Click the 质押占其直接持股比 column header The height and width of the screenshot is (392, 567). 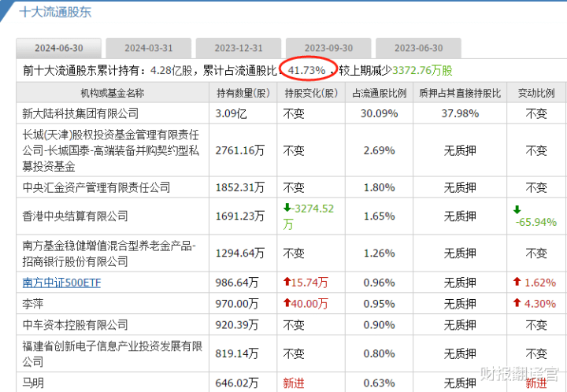(x=460, y=93)
